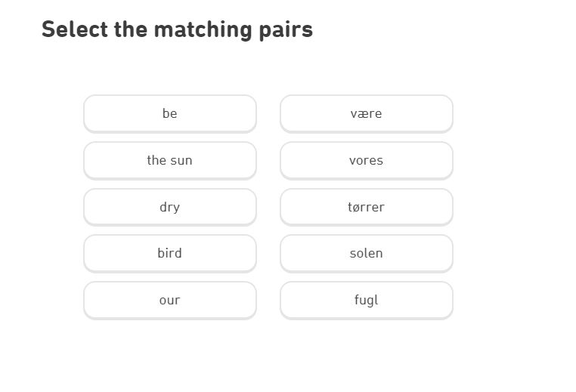Select the Danish translation of "the sun"
The width and height of the screenshot is (576, 392).
click(366, 253)
